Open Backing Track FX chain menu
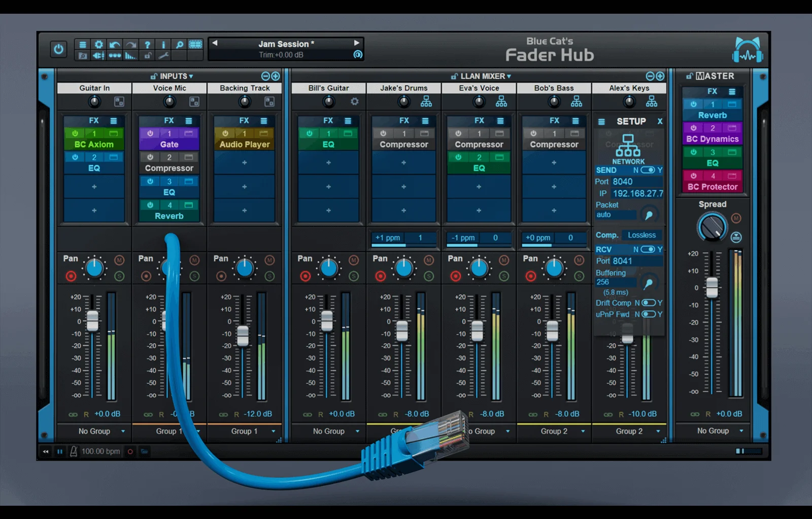Image resolution: width=812 pixels, height=519 pixels. [264, 121]
